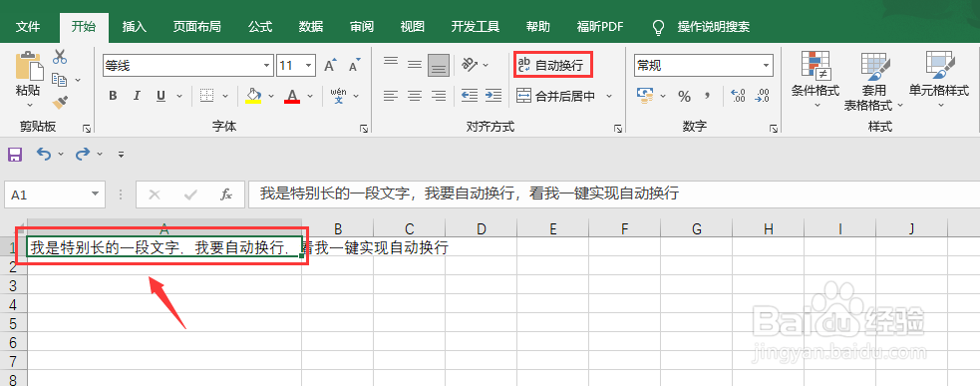The height and width of the screenshot is (386, 980).
Task: Click into the formula bar text
Action: click(x=470, y=193)
